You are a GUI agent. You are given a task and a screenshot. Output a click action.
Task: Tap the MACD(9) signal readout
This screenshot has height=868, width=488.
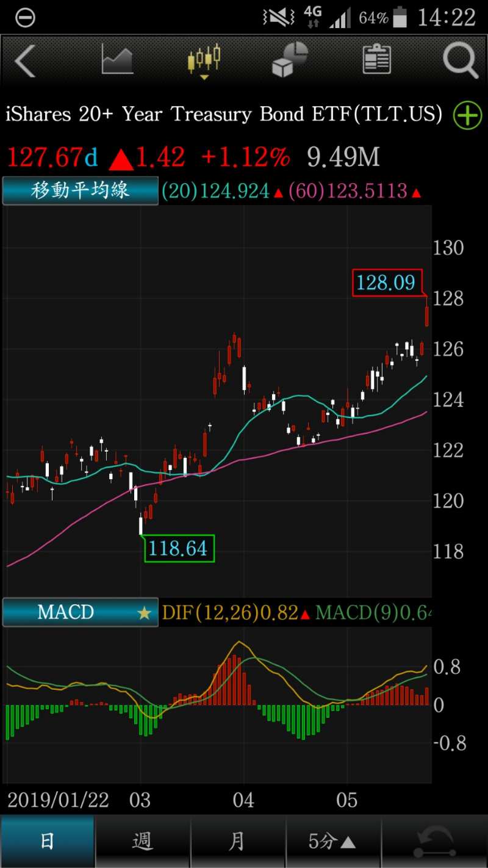373,613
